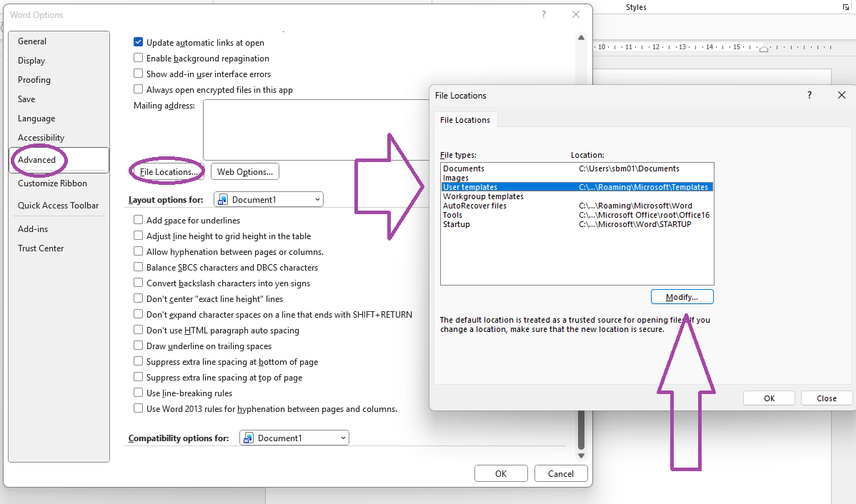Click the document icon beside Layout options Document1

click(224, 199)
